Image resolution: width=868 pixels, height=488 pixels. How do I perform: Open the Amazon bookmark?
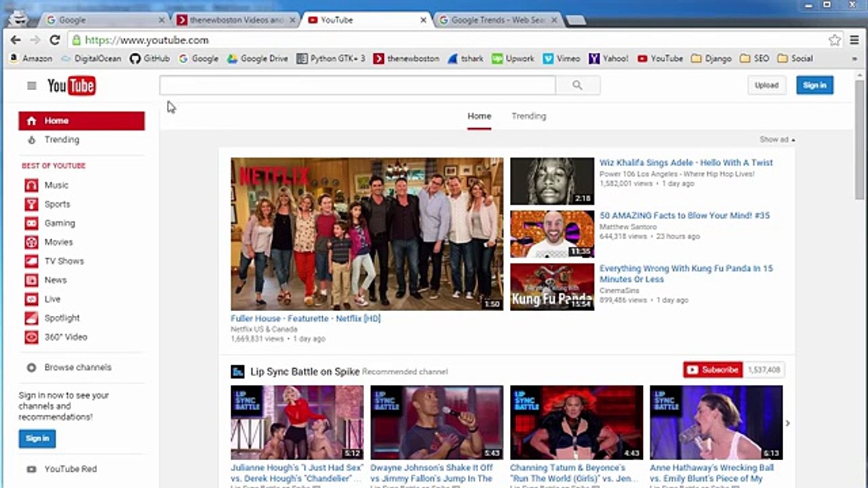point(31,59)
